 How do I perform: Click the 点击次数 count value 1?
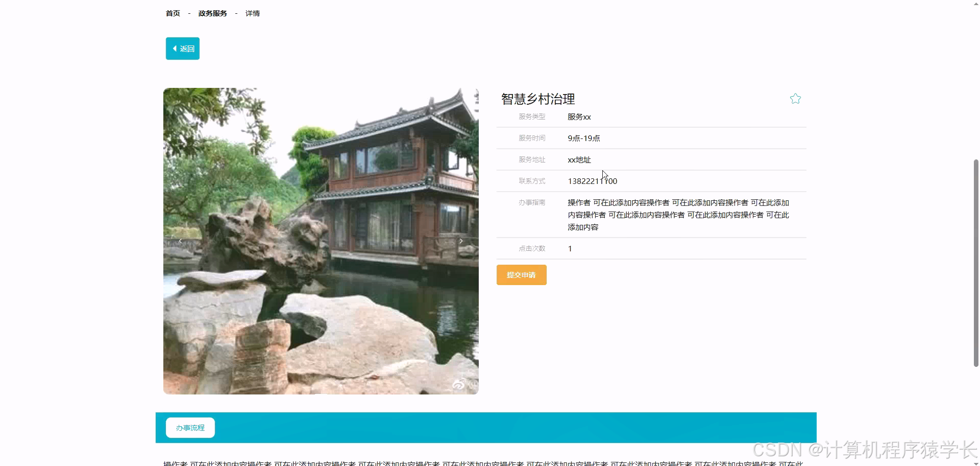[x=570, y=248]
